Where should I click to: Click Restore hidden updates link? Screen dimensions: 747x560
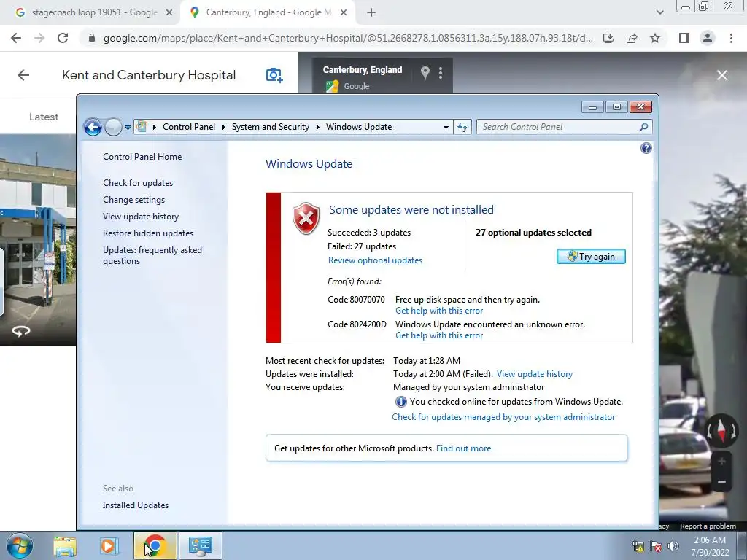147,233
